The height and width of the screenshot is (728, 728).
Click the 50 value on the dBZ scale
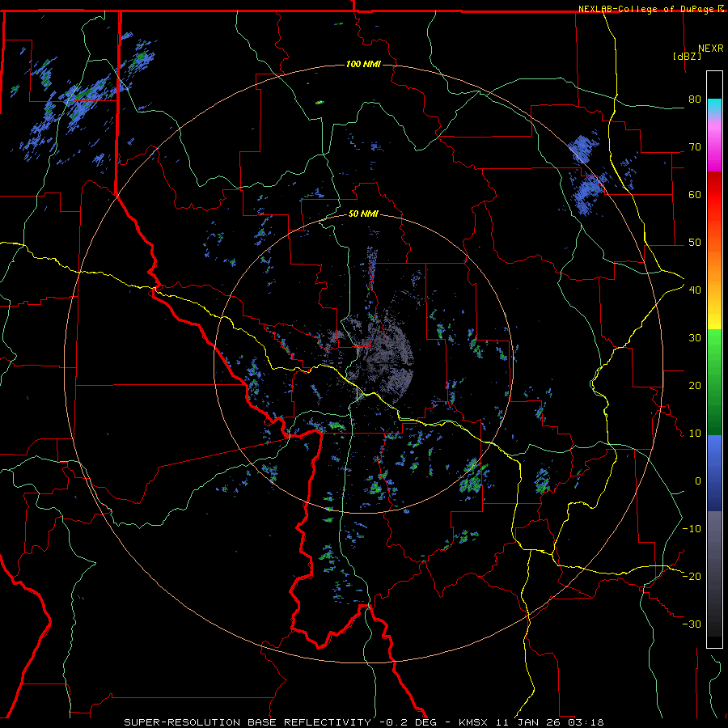click(695, 243)
